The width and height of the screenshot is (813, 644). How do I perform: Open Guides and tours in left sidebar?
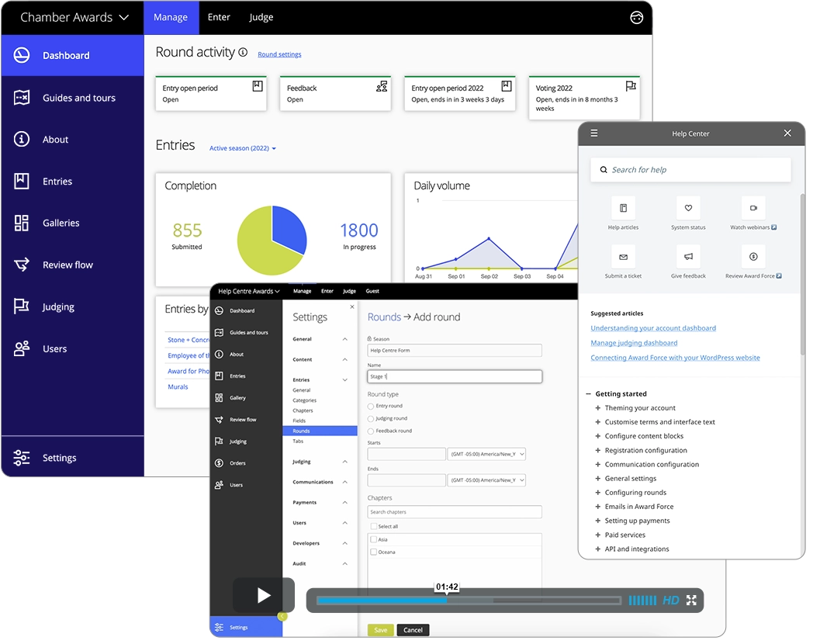click(x=78, y=98)
